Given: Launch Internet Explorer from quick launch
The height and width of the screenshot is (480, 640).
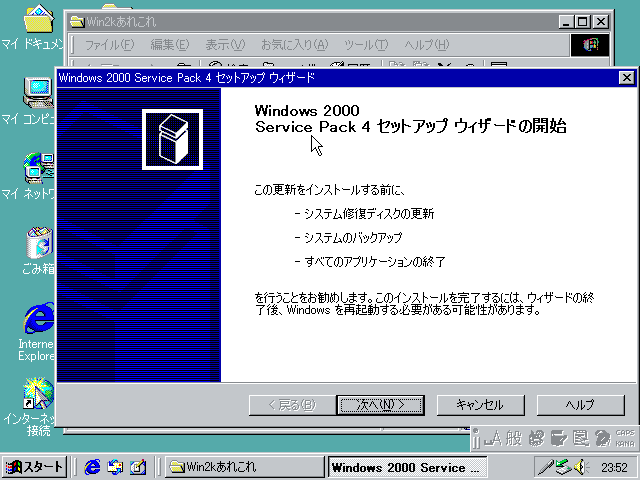Looking at the screenshot, I should coord(92,467).
